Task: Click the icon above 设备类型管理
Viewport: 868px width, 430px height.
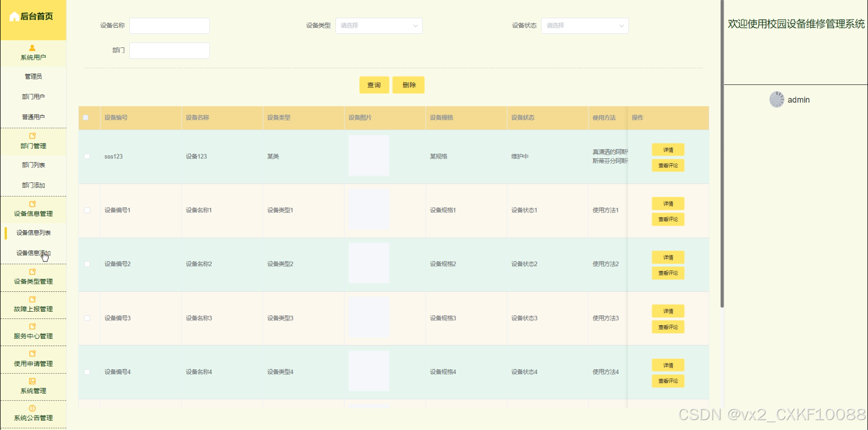Action: [x=32, y=272]
